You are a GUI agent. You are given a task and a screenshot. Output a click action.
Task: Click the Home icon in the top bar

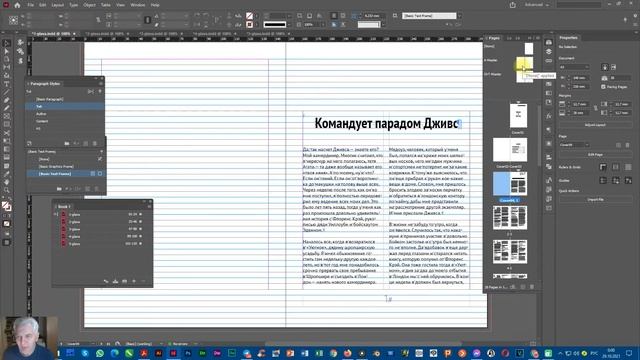[x=17, y=5]
